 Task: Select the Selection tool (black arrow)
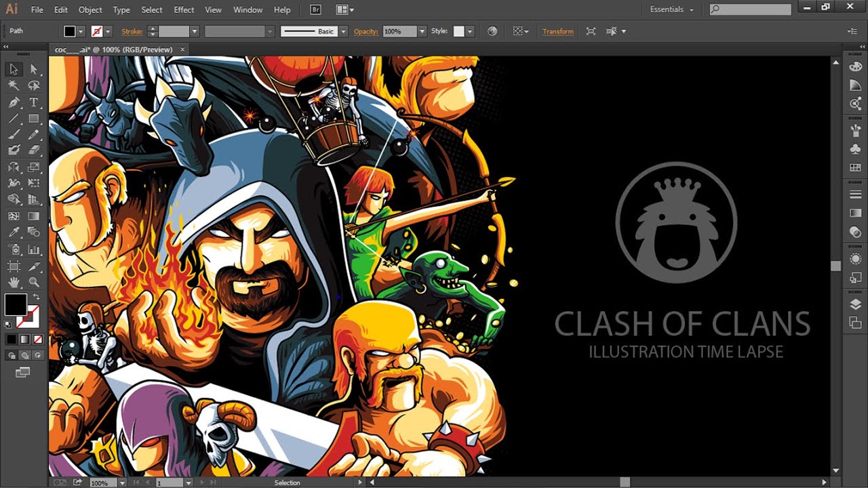pos(14,69)
